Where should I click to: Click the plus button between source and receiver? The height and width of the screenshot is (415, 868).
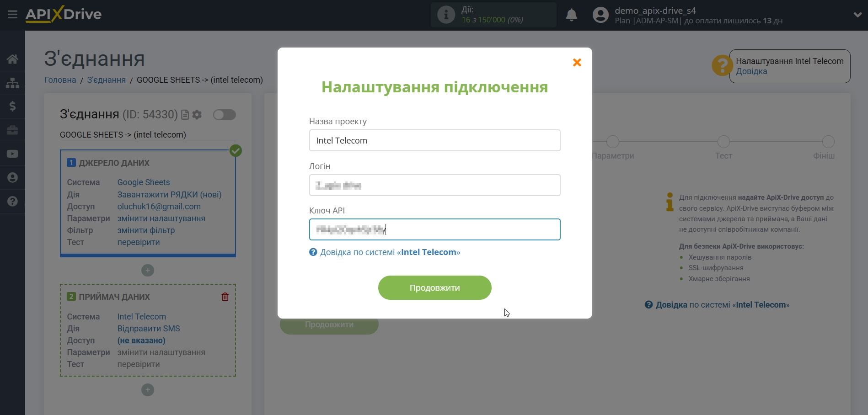click(x=147, y=271)
